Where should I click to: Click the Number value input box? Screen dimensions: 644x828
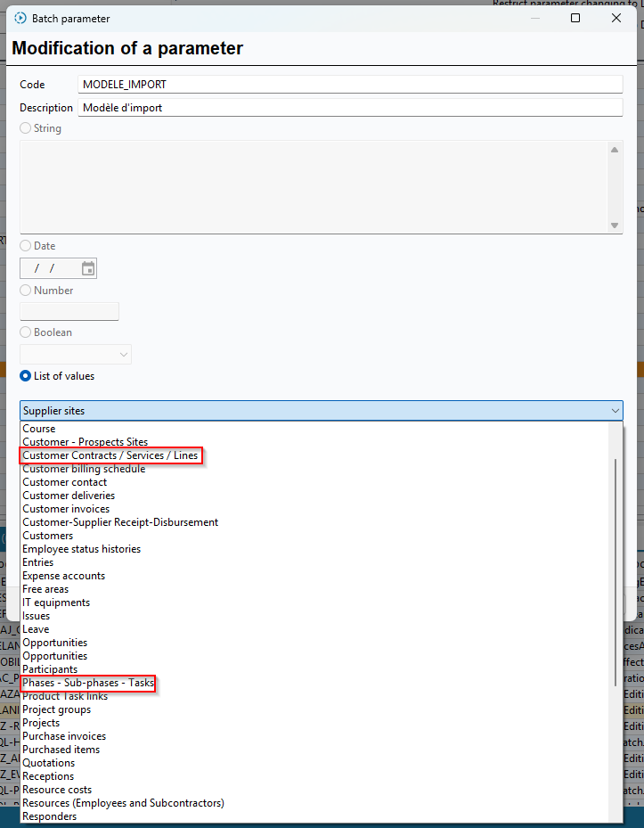(x=69, y=311)
